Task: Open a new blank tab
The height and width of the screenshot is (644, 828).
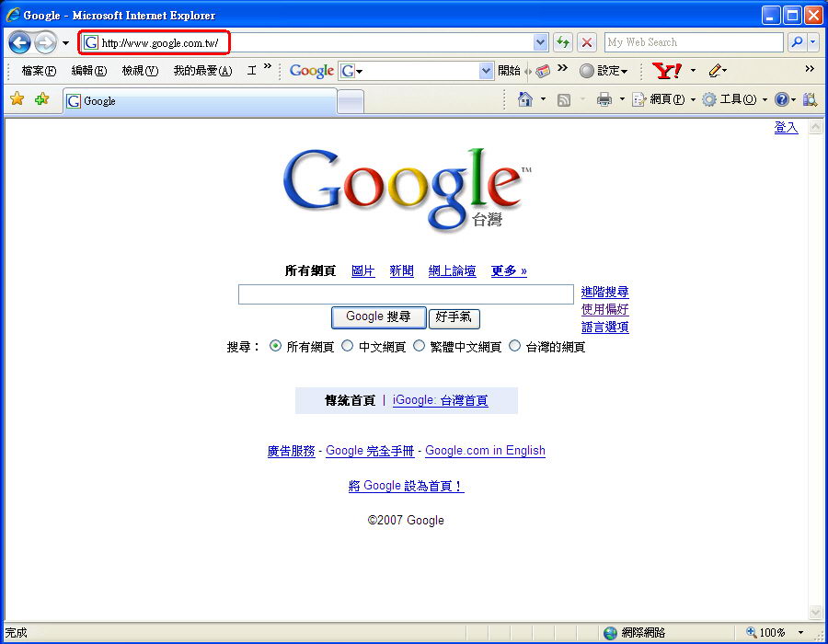Action: click(351, 101)
